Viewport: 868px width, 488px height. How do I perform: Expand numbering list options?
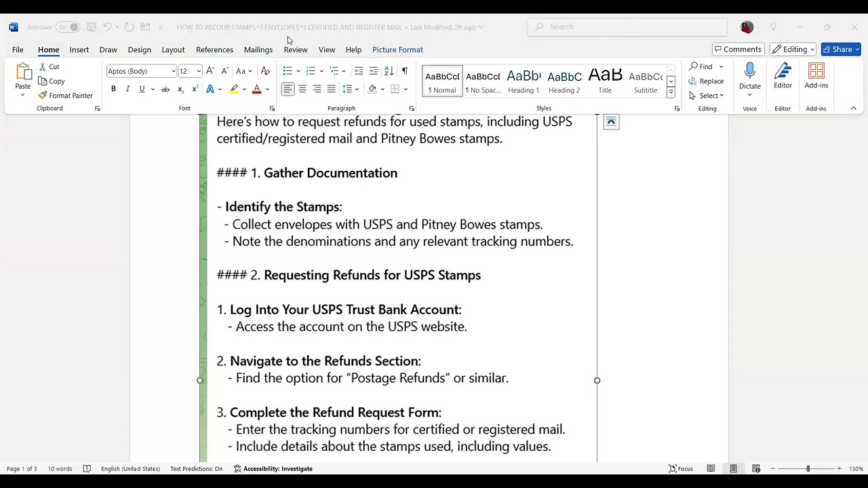[x=321, y=71]
